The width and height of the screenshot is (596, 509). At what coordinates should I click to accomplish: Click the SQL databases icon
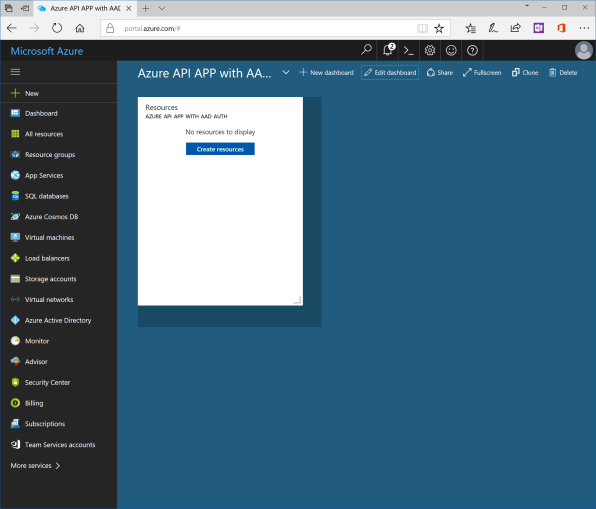click(x=15, y=196)
